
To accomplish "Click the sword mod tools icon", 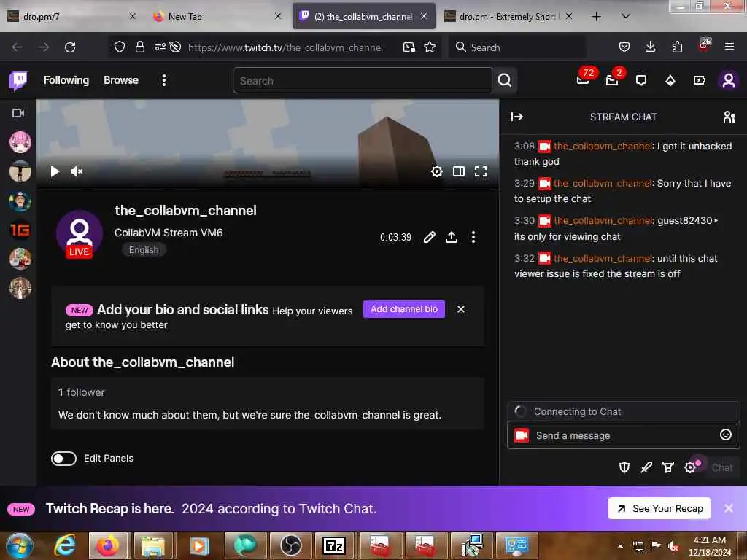I will (x=646, y=467).
